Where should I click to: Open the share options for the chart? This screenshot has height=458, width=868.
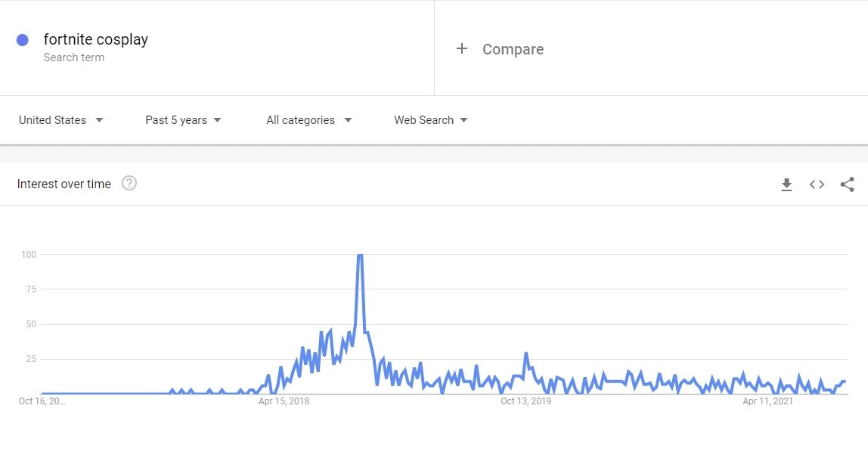[846, 184]
